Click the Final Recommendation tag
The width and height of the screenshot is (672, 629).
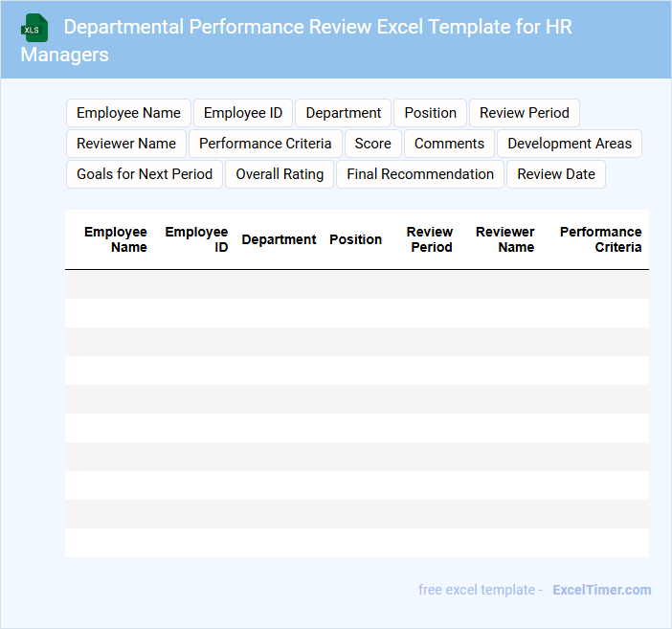click(x=420, y=174)
